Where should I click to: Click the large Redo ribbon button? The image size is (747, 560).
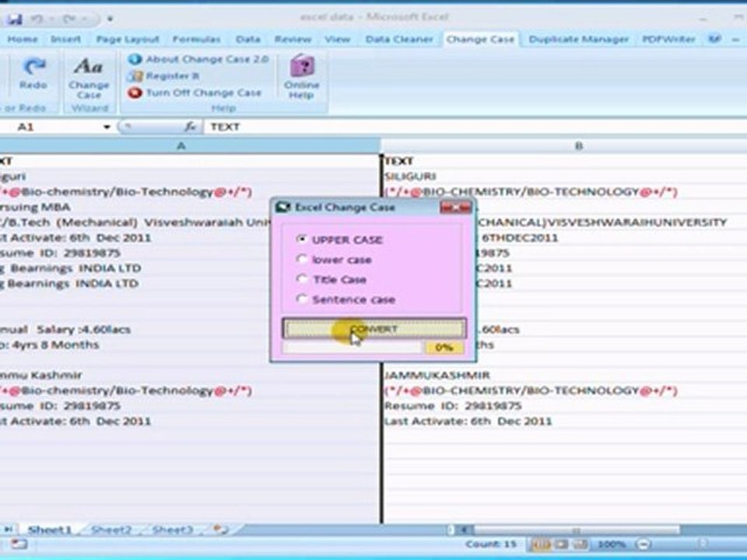(x=33, y=74)
